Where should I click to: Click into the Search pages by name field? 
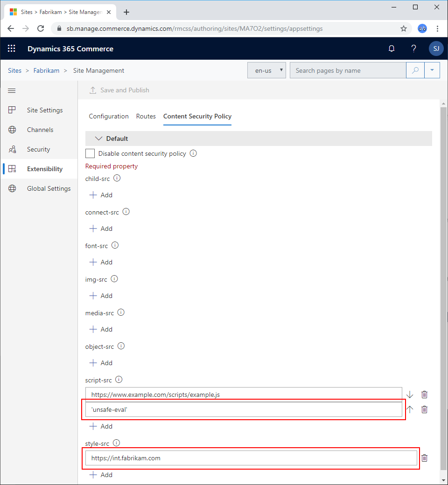pyautogui.click(x=348, y=70)
